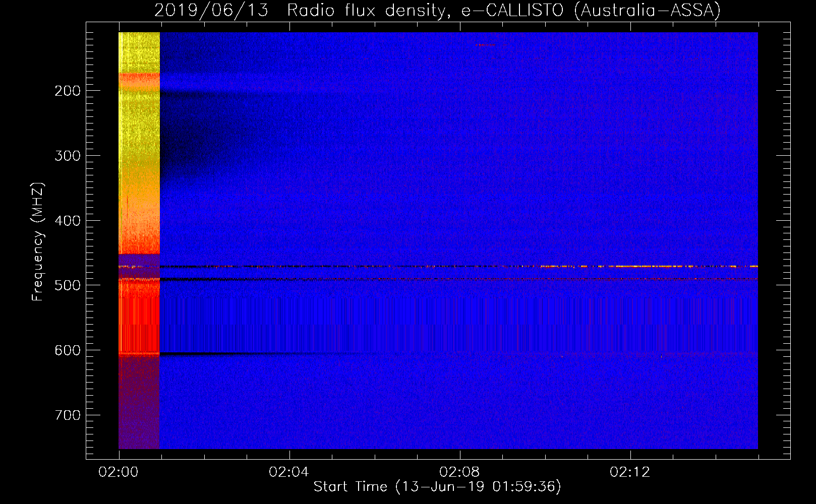Click the 02:00 time tick label

click(119, 472)
